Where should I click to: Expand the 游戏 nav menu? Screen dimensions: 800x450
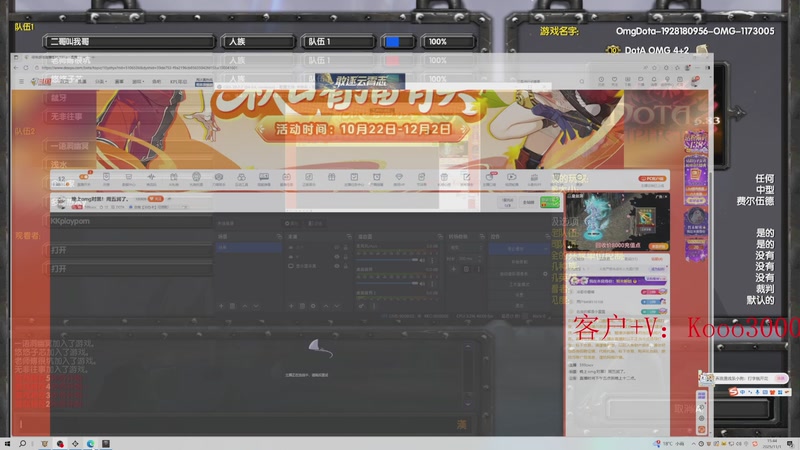tap(137, 81)
